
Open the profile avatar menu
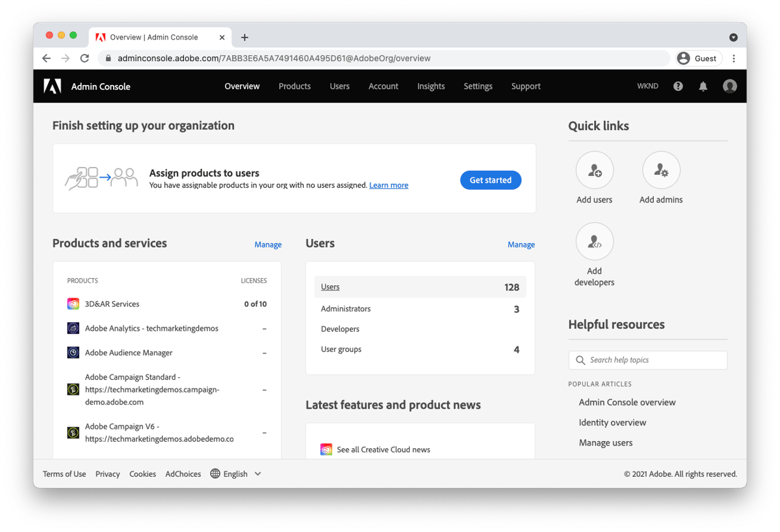pos(729,86)
